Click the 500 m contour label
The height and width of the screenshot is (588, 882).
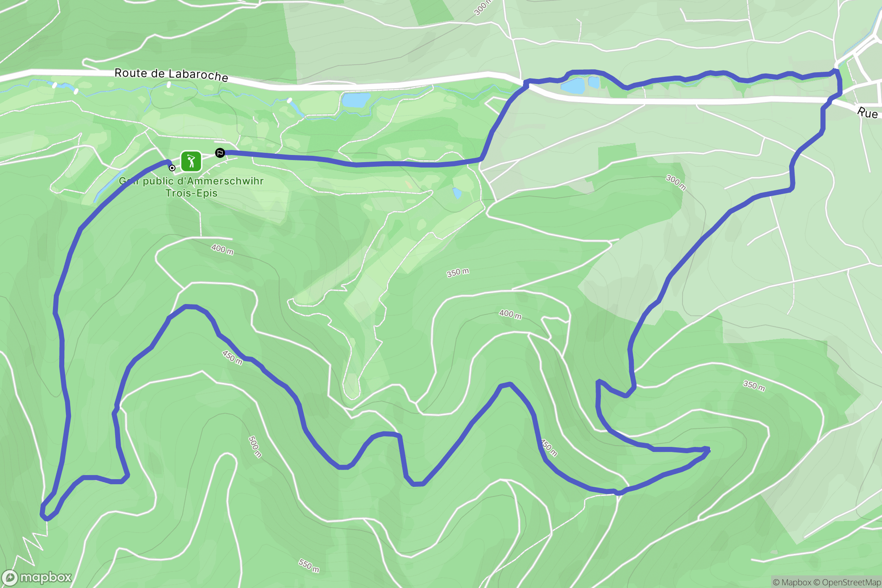(x=255, y=446)
